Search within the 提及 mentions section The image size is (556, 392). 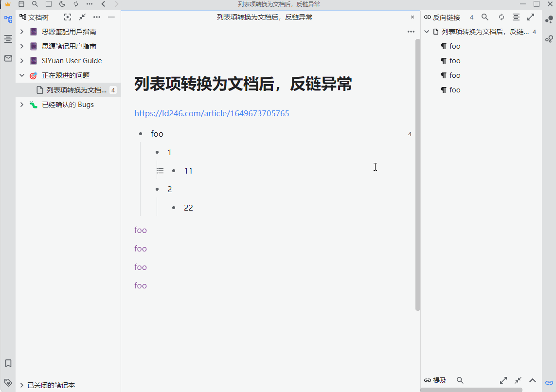click(460, 380)
